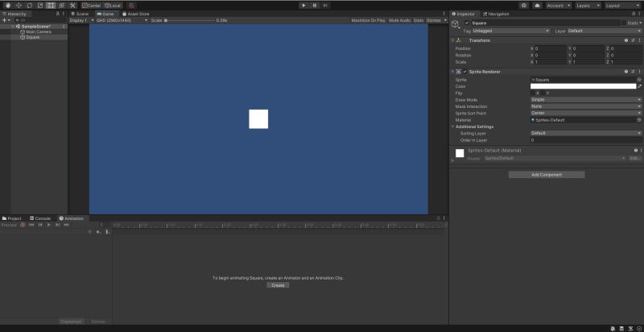Pause the game
The height and width of the screenshot is (332, 644).
click(315, 6)
